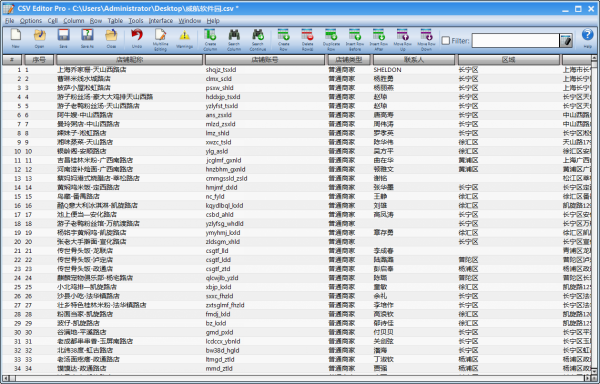Screen dimensions: 600x384
Task: Click the 区域 column header
Action: point(509,60)
